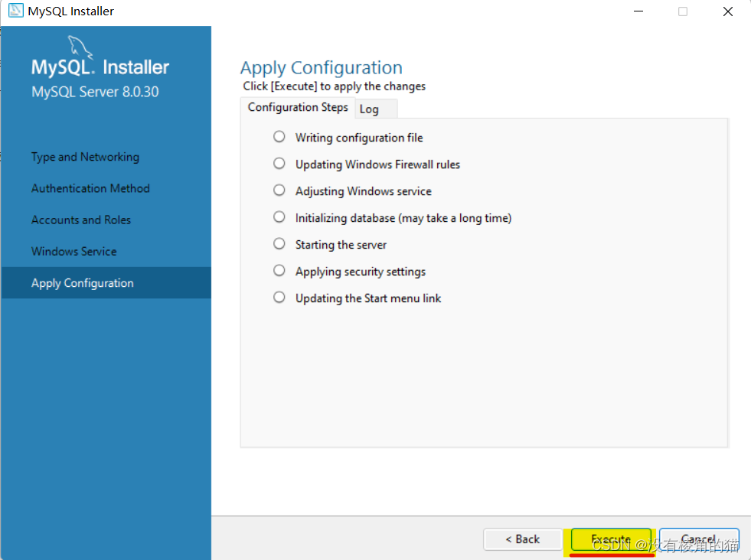Select the Updating the Start menu link step
The width and height of the screenshot is (751, 560).
(x=367, y=298)
